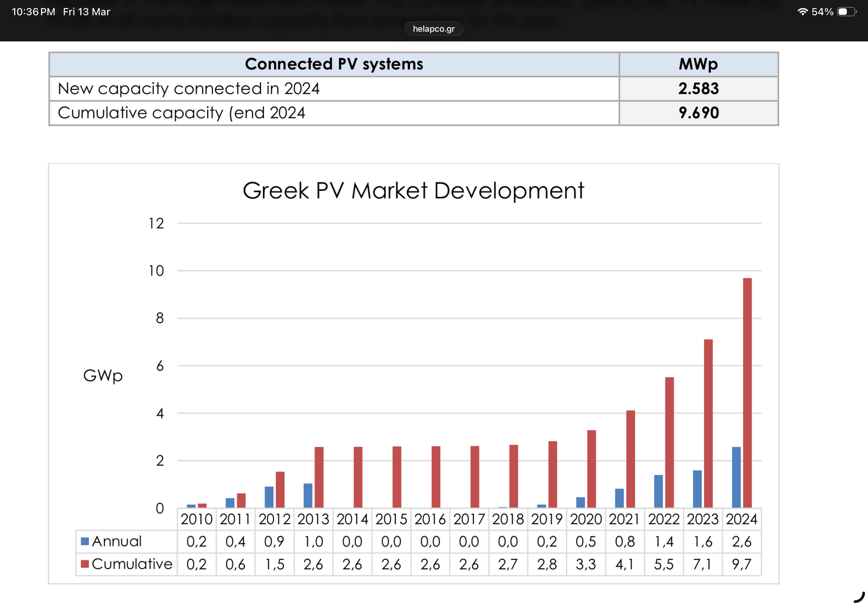The image size is (868, 606).
Task: Click the 2013 blue annual bar
Action: coord(308,495)
